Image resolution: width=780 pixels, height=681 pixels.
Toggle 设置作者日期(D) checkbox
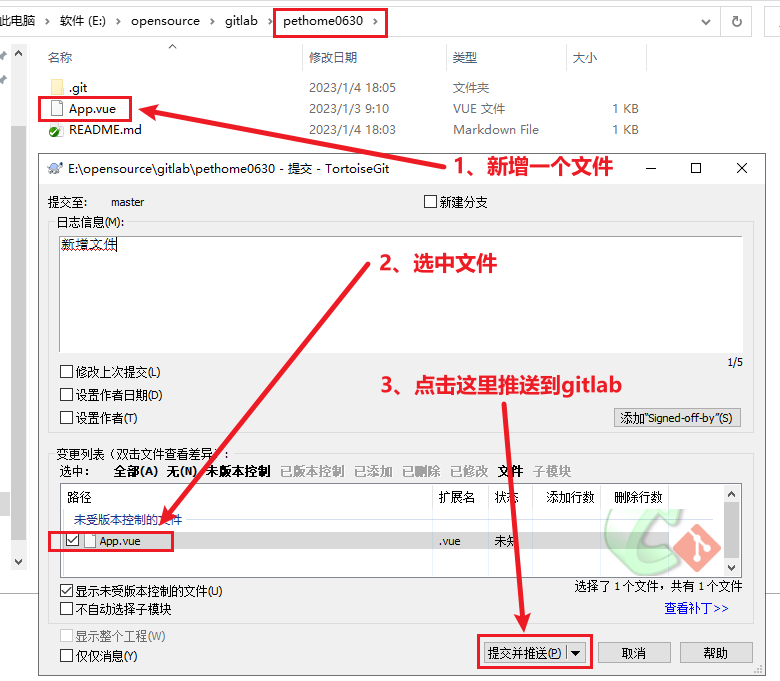66,394
